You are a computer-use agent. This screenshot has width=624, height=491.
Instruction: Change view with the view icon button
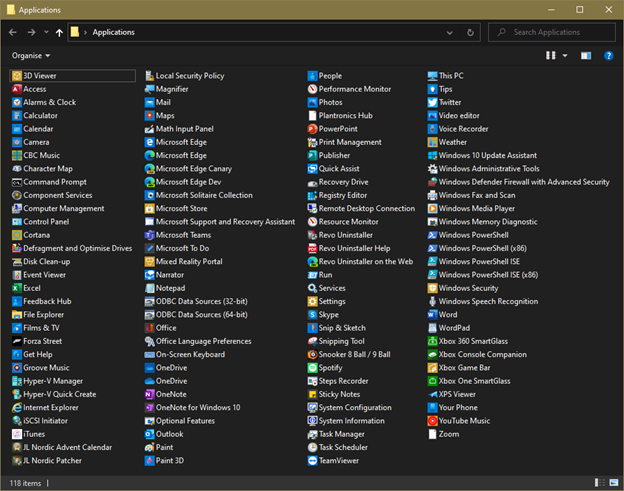(x=551, y=56)
